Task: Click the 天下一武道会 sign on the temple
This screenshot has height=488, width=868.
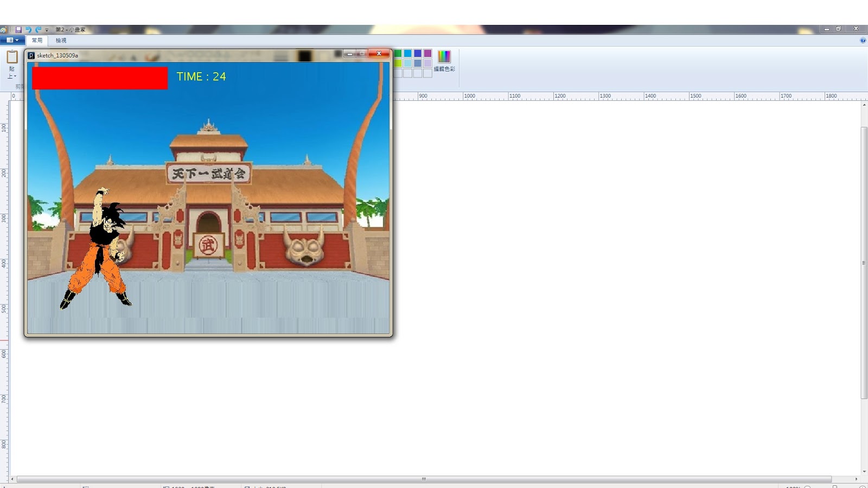Action: (x=209, y=174)
